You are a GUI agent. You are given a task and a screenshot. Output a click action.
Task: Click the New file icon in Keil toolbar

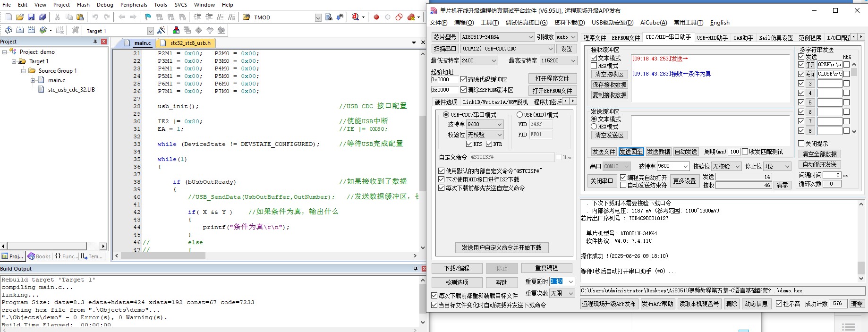pos(9,17)
